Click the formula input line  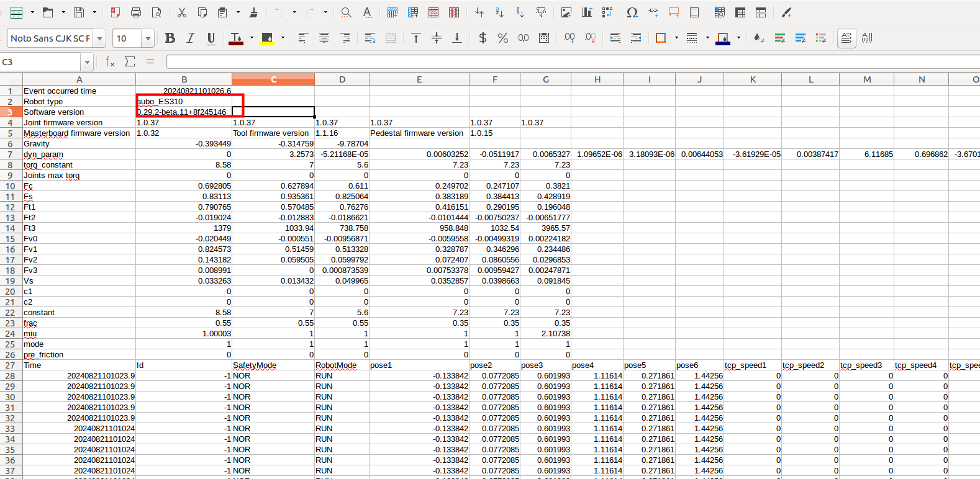[573, 61]
